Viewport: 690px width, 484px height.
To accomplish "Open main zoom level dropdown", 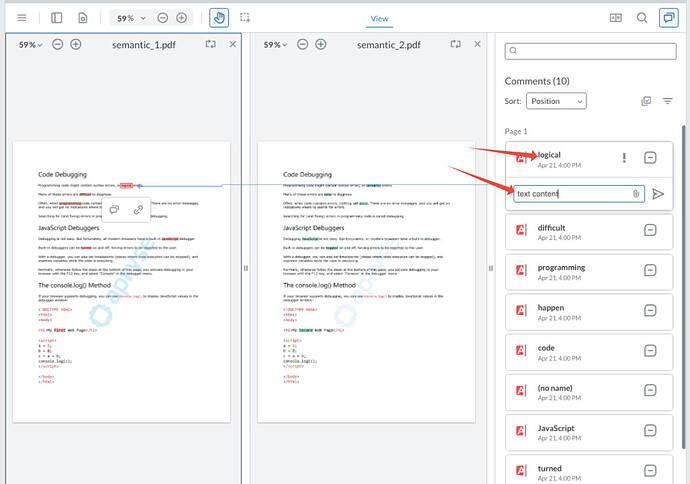I will [x=131, y=18].
